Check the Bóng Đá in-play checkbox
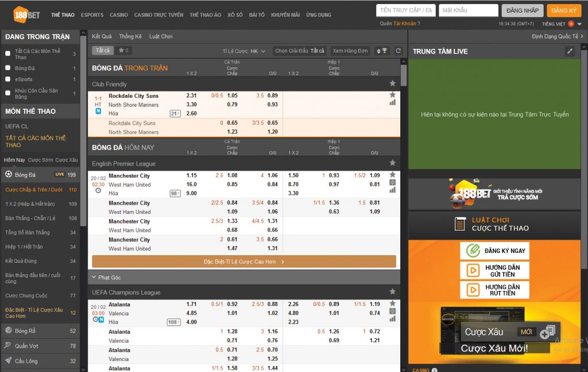The height and width of the screenshot is (372, 588). pyautogui.click(x=7, y=68)
